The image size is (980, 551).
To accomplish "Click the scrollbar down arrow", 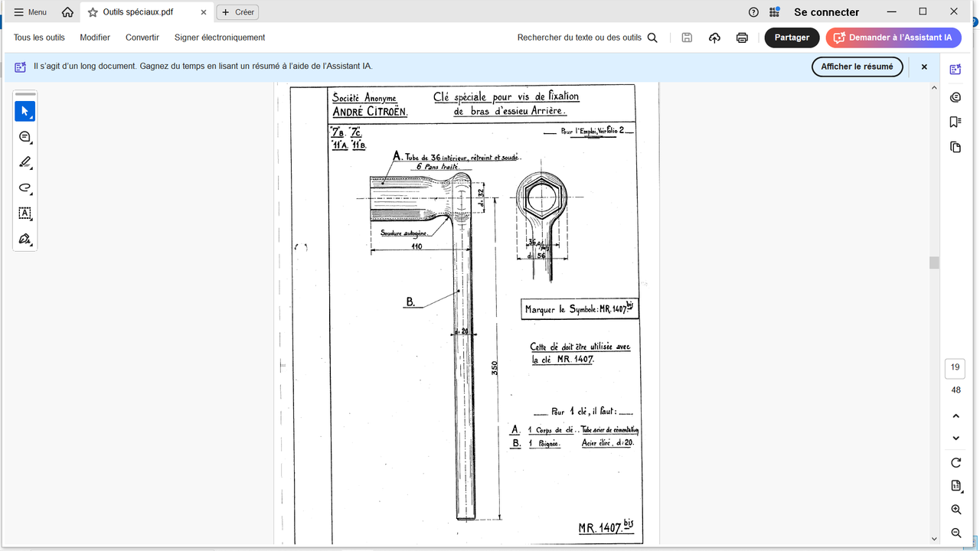I will click(934, 539).
